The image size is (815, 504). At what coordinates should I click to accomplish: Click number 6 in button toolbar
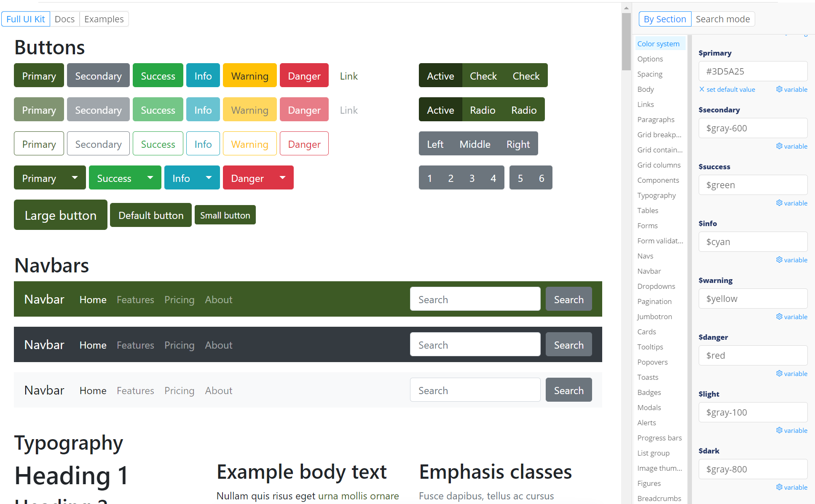[542, 178]
